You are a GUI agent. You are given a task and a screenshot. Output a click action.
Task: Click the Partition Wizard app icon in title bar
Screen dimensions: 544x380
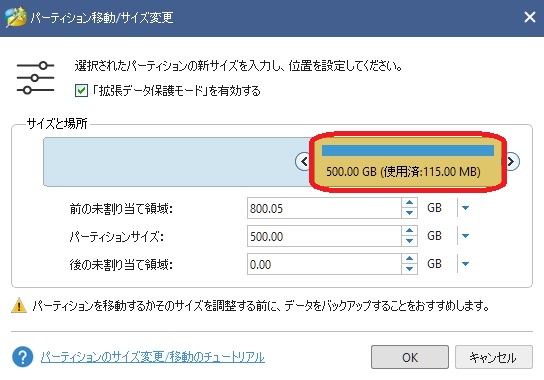tap(16, 17)
